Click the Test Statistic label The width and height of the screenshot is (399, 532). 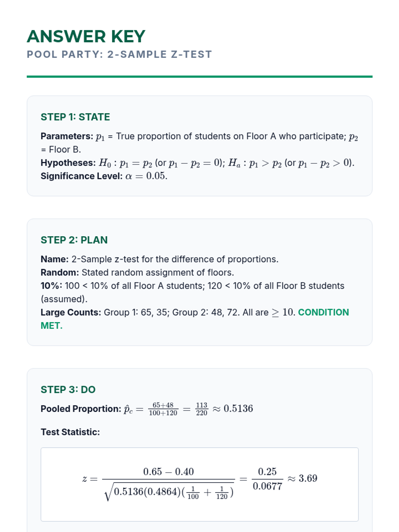click(70, 432)
